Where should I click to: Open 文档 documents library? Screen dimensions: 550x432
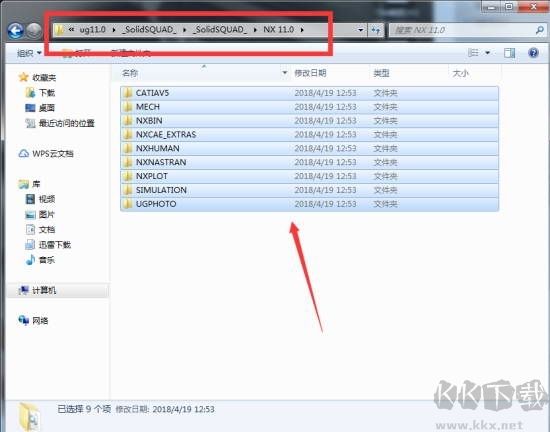(x=41, y=230)
